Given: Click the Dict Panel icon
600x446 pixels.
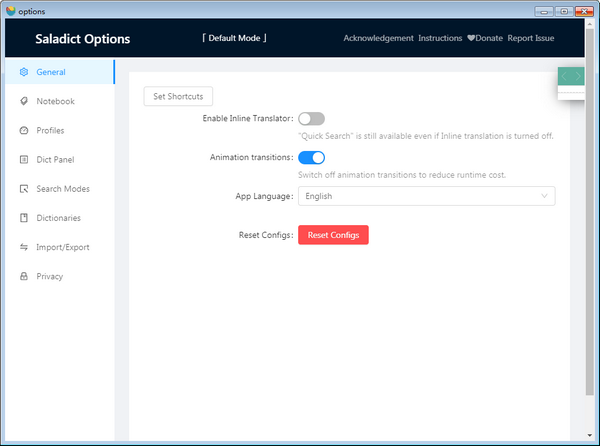Looking at the screenshot, I should [24, 159].
